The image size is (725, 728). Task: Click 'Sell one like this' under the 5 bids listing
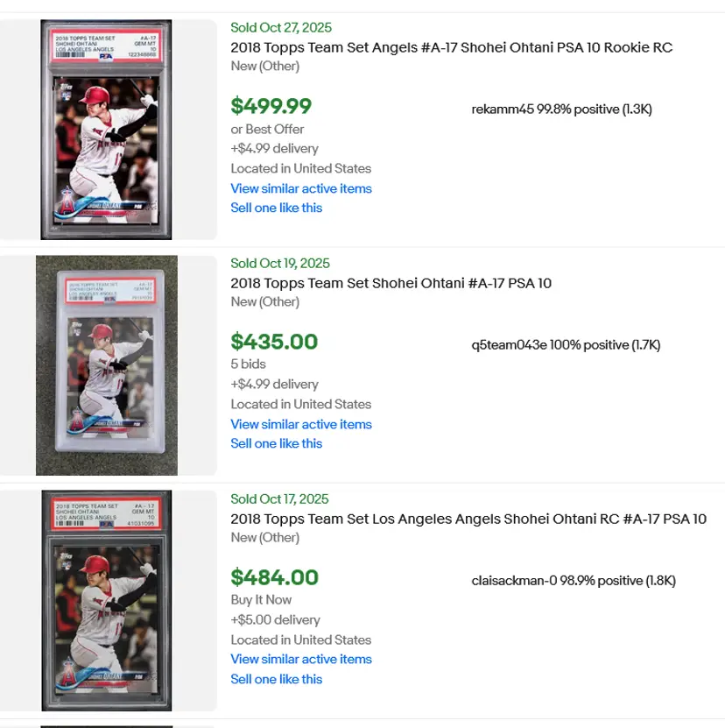276,443
